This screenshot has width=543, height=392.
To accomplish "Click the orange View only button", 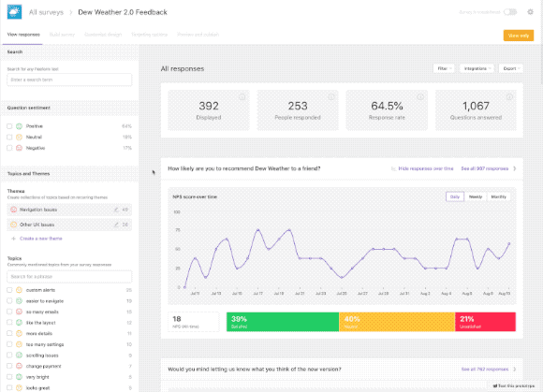I will point(519,36).
